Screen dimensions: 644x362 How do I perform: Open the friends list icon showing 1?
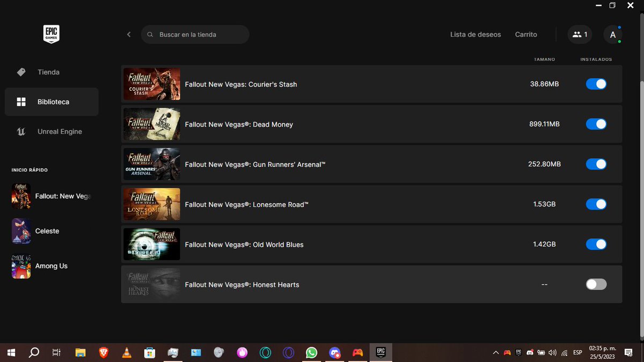point(580,34)
